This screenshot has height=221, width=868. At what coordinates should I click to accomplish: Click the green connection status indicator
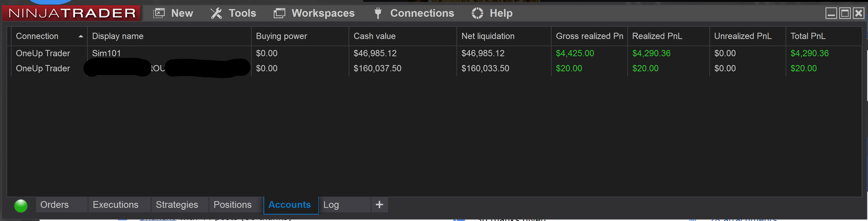pos(21,205)
